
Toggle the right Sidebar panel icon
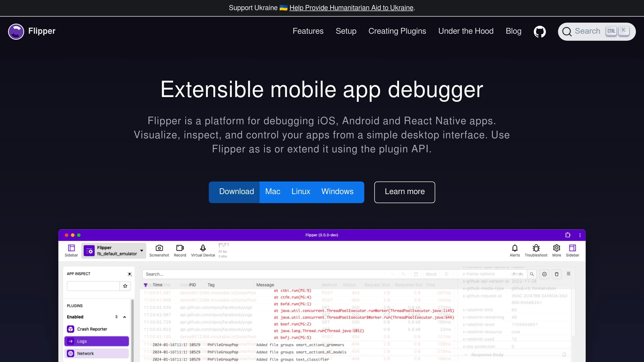[x=572, y=248]
